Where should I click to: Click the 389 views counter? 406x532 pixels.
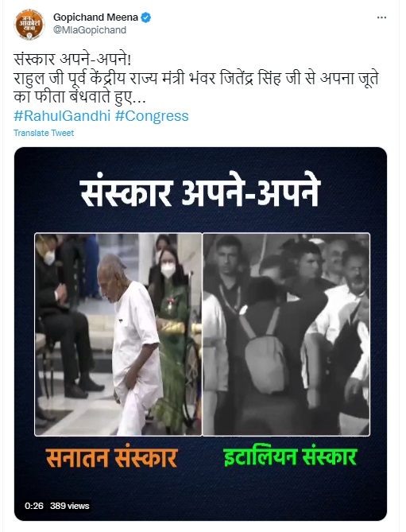pyautogui.click(x=69, y=506)
